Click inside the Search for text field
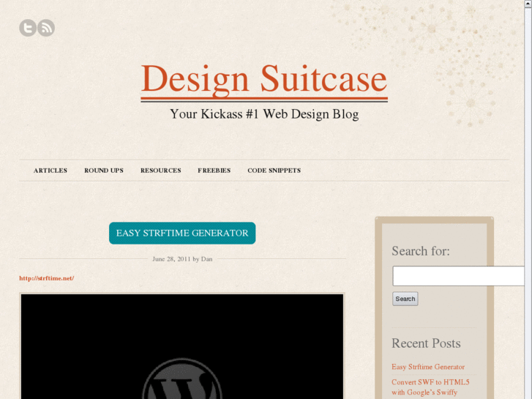This screenshot has height=399, width=532. click(459, 276)
